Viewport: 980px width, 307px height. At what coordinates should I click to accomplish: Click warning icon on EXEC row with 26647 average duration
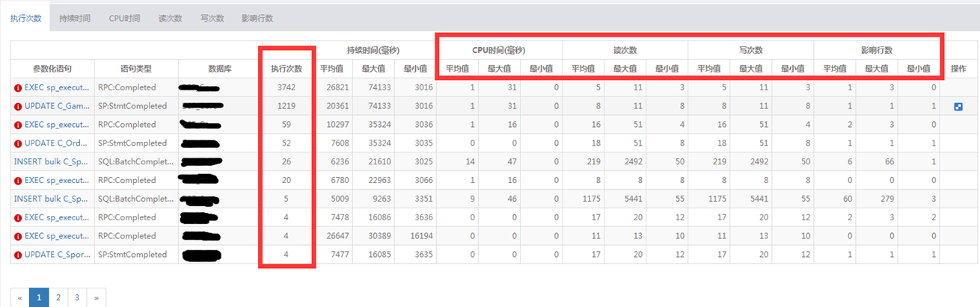click(x=18, y=236)
